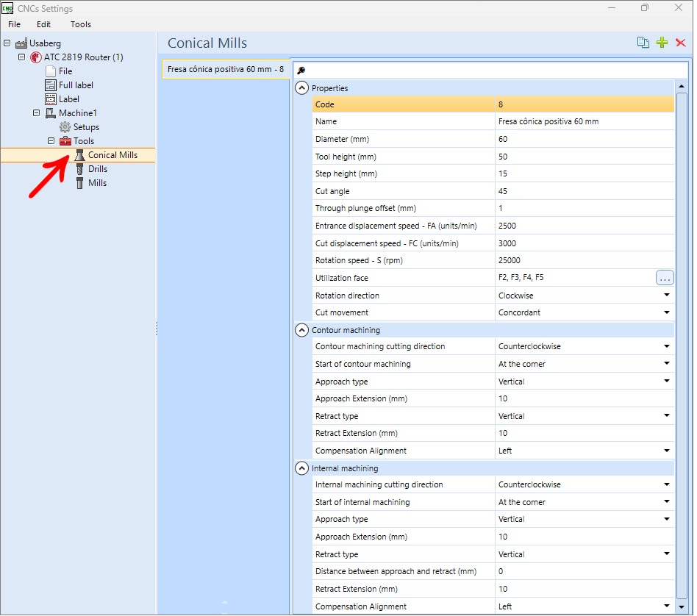Open contour Compensation Alignment dropdown

click(x=666, y=451)
